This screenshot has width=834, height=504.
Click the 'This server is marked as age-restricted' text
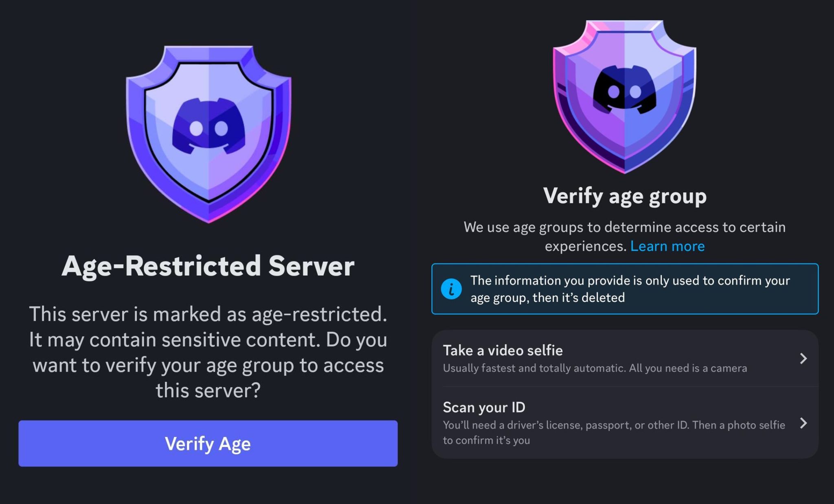point(208,314)
